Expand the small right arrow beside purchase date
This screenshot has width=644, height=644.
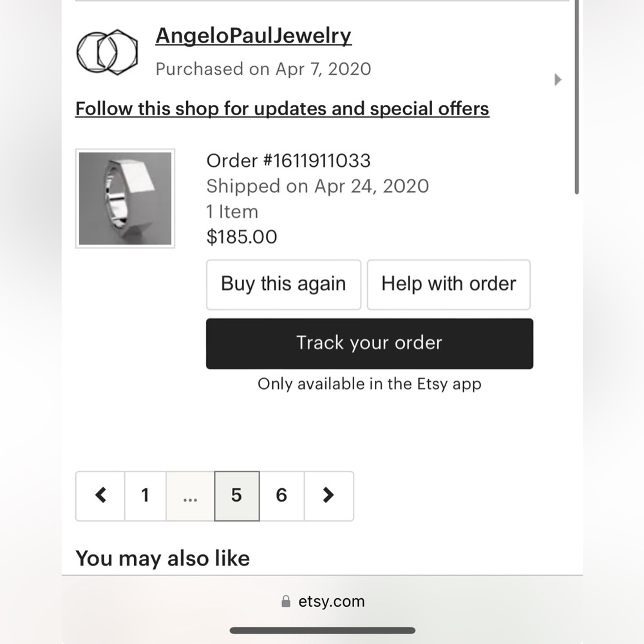tap(558, 80)
